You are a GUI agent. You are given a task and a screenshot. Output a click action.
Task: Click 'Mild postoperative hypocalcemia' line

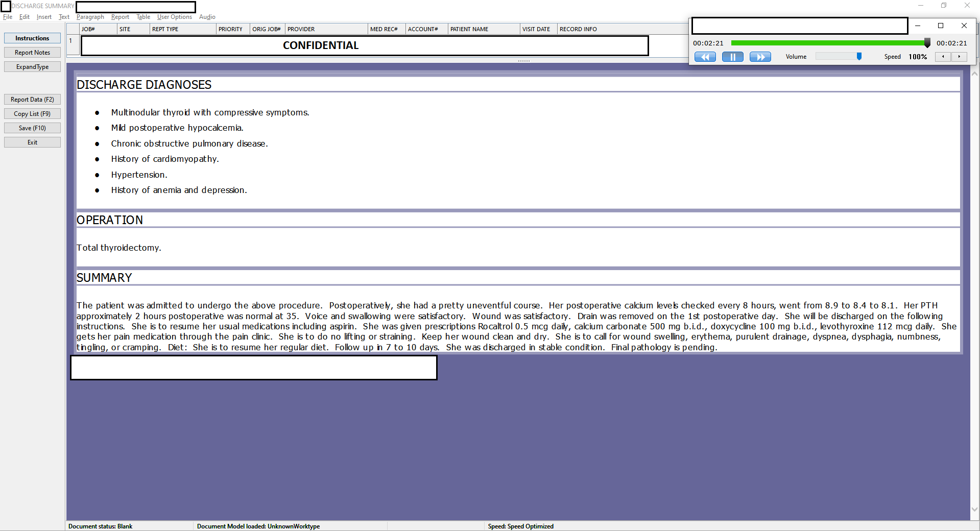tap(177, 128)
